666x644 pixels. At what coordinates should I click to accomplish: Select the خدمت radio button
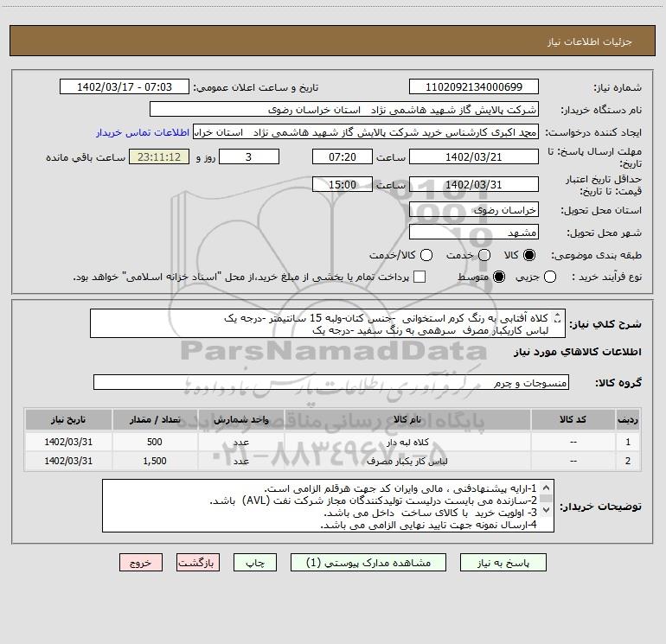(484, 255)
